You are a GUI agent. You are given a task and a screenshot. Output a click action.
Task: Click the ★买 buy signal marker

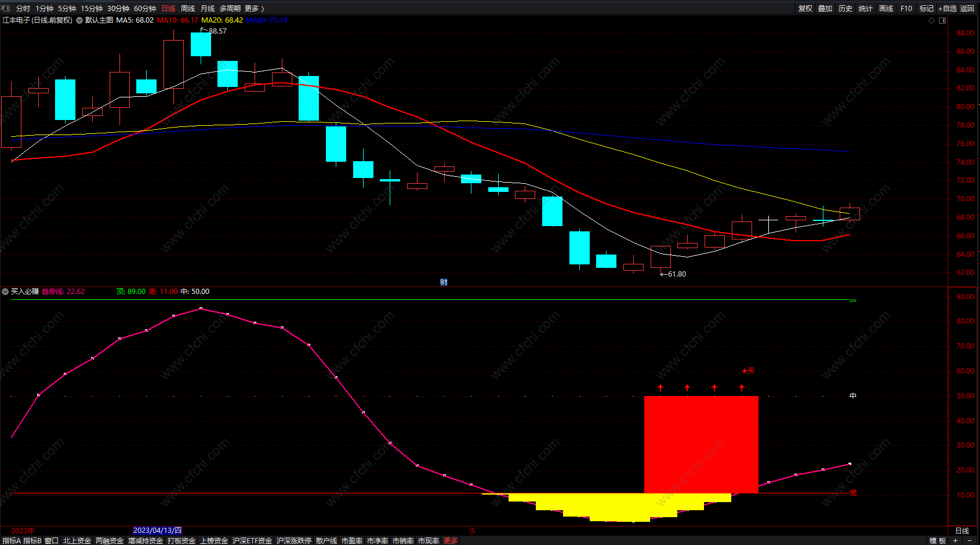(748, 370)
